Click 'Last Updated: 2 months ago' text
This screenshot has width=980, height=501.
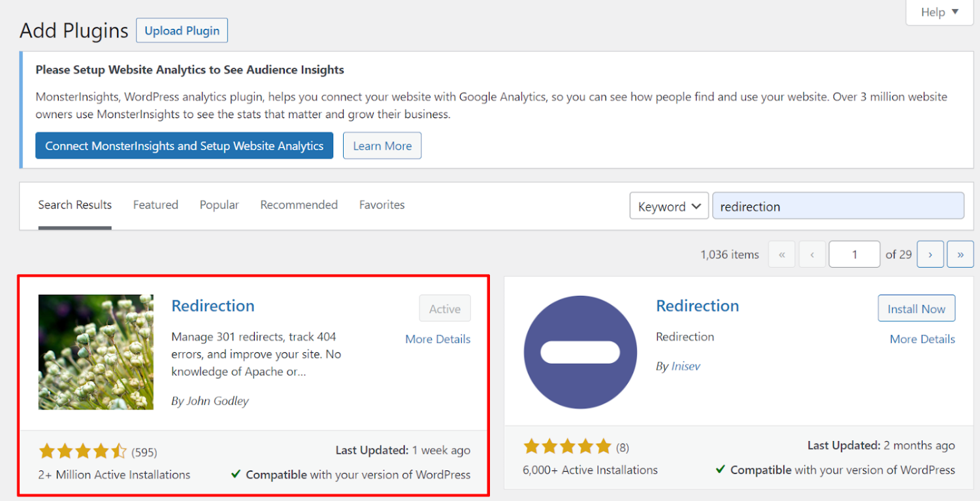point(881,445)
